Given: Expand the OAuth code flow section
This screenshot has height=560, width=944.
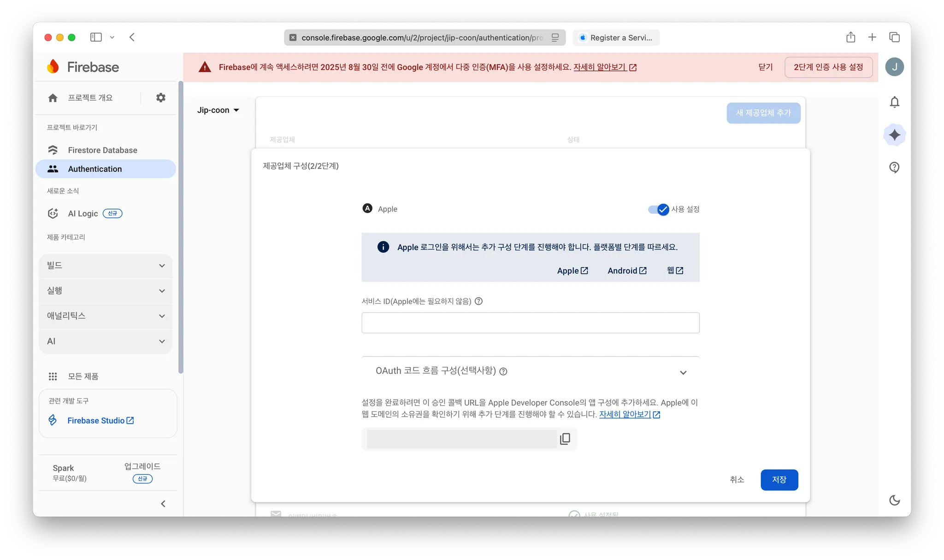Looking at the screenshot, I should click(683, 372).
